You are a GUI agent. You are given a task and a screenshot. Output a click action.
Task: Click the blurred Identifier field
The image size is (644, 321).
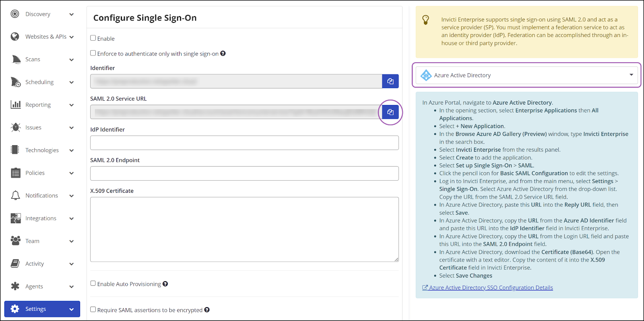coord(236,81)
